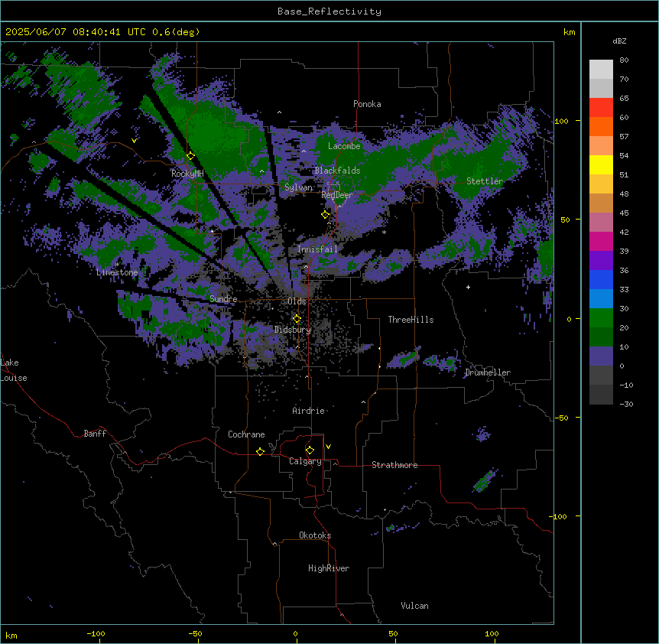This screenshot has height=644, width=659.
Task: Click the RockyMH label
Action: click(187, 174)
